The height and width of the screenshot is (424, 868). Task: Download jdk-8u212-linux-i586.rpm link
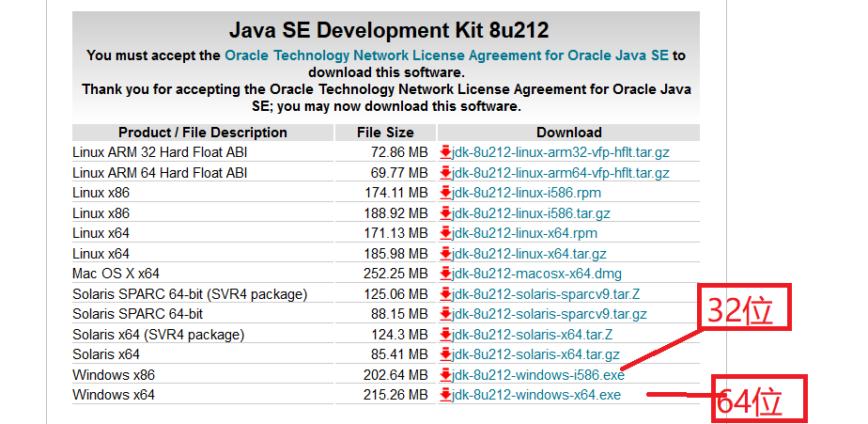(x=526, y=193)
